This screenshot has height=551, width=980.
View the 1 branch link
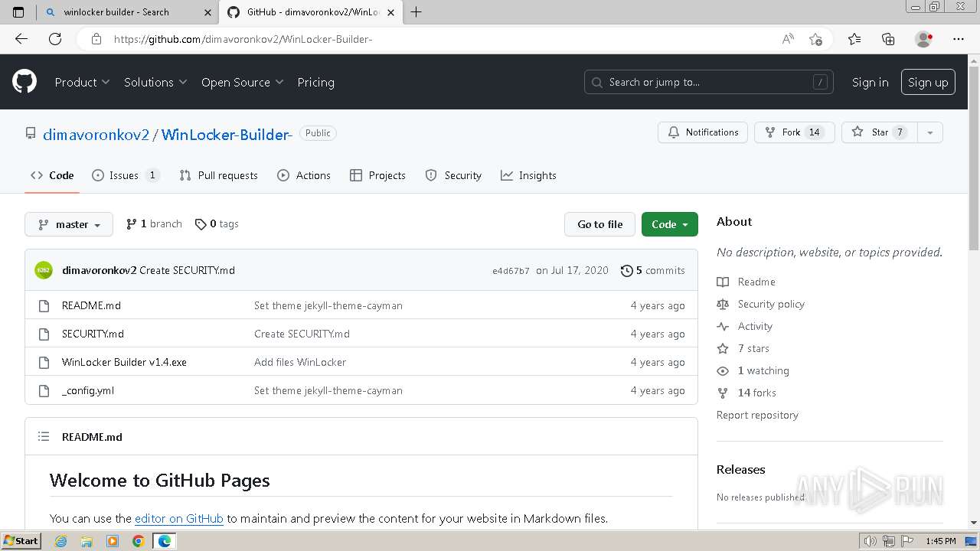click(155, 224)
